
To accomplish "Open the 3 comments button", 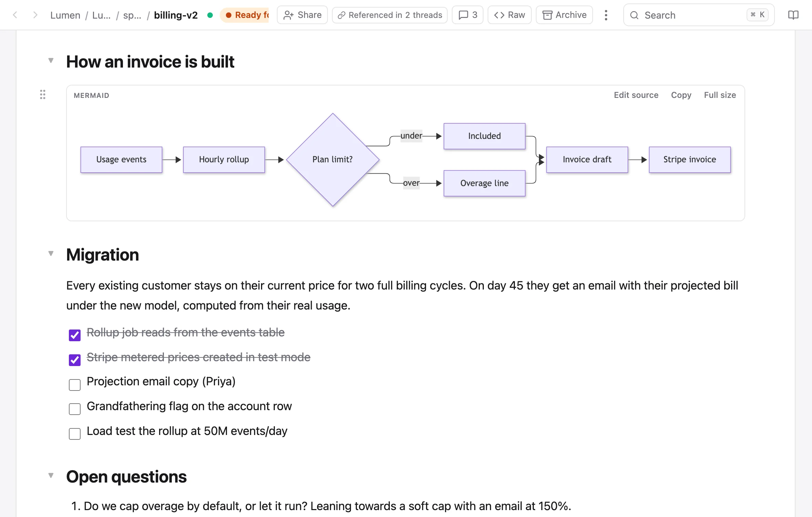I will pos(468,15).
